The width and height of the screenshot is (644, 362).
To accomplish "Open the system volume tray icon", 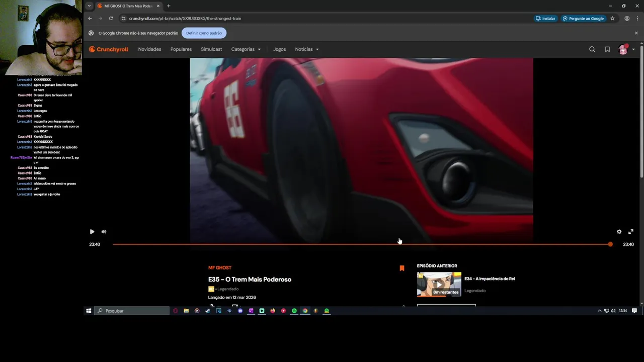I will (613, 311).
